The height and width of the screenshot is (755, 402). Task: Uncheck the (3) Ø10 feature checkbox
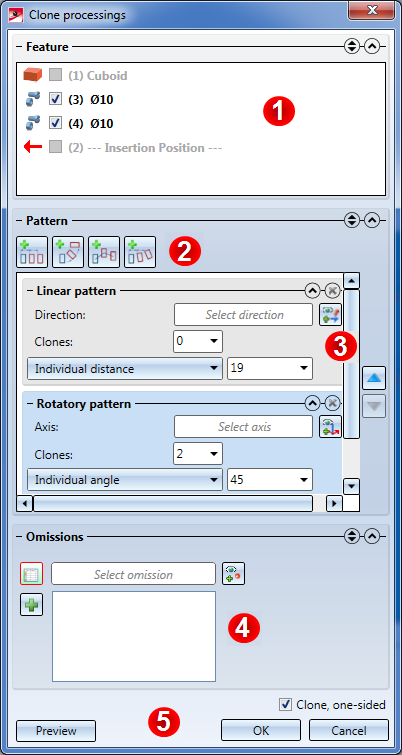pos(56,99)
